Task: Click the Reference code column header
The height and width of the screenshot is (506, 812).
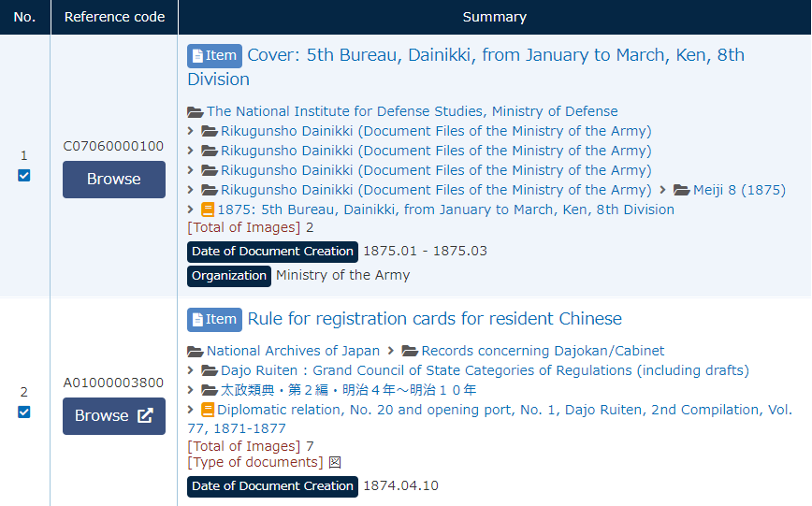Action: 114,17
